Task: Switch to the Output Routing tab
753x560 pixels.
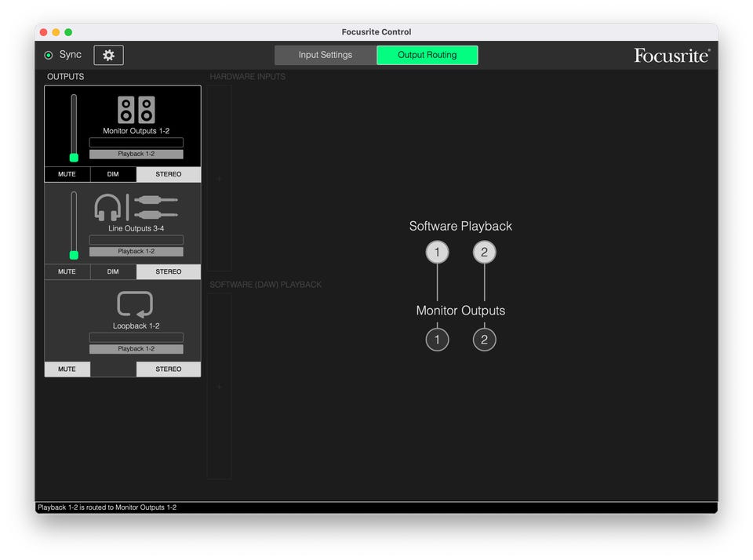Action: pyautogui.click(x=427, y=55)
